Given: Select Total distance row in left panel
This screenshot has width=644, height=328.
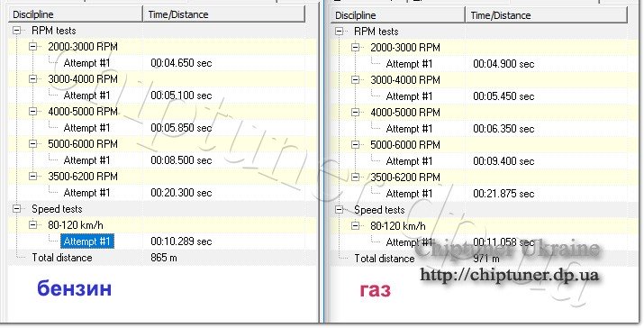Looking at the screenshot, I should coord(157,258).
